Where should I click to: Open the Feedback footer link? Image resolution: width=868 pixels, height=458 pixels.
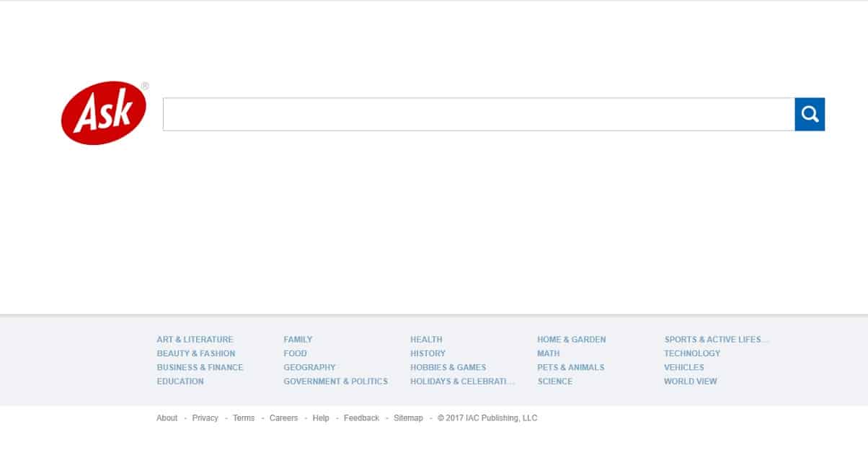[361, 418]
